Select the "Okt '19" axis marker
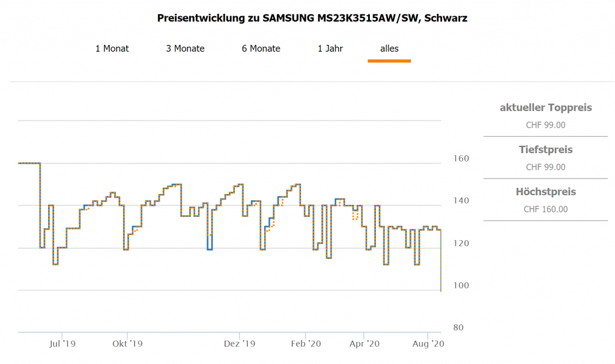 (127, 344)
